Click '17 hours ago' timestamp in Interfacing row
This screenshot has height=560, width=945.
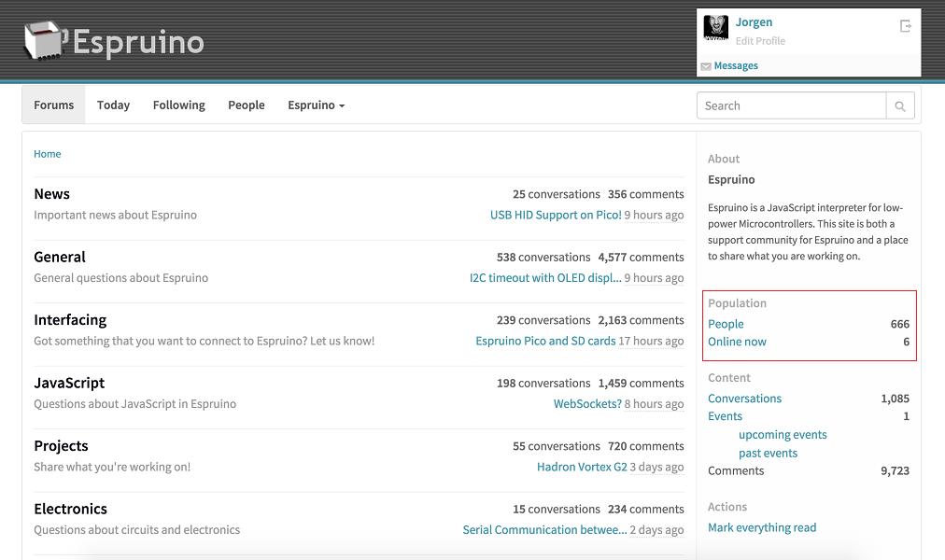coord(651,341)
